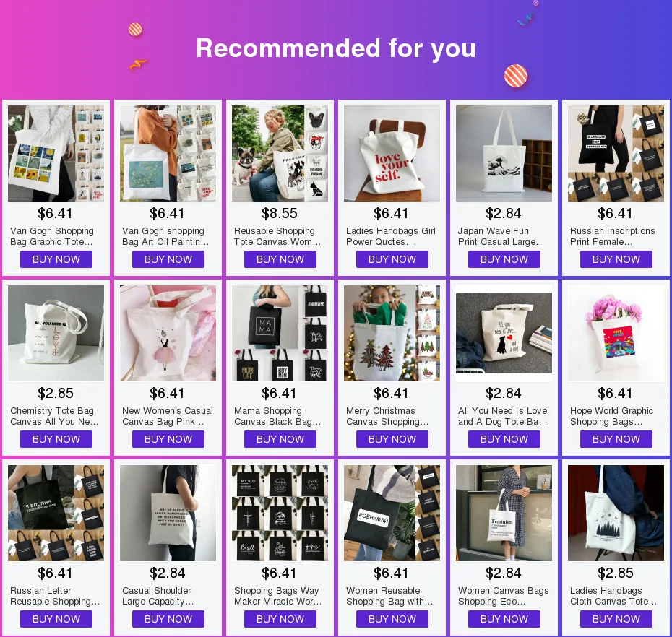Open the Russian Letter Reusable Shopping title
This screenshot has width=672, height=637.
pyautogui.click(x=55, y=596)
